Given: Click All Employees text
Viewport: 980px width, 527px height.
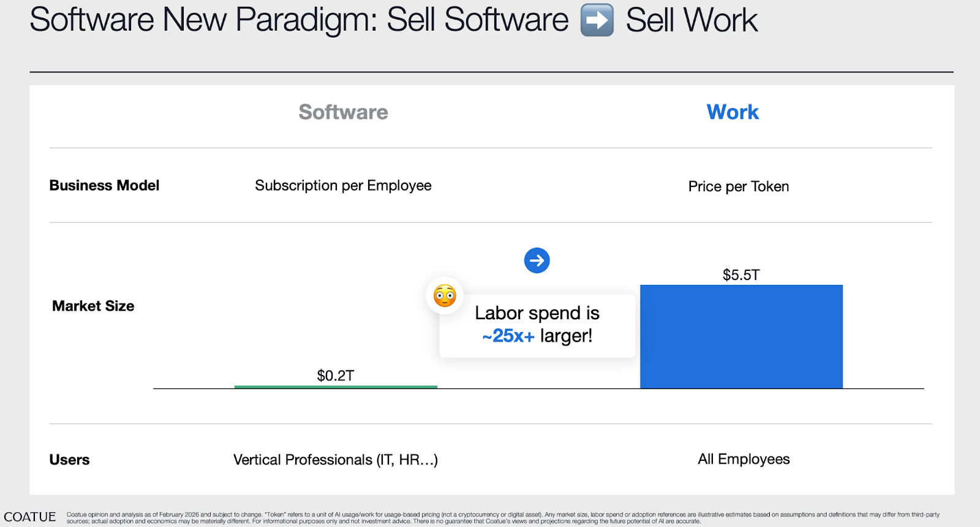Looking at the screenshot, I should click(x=744, y=459).
